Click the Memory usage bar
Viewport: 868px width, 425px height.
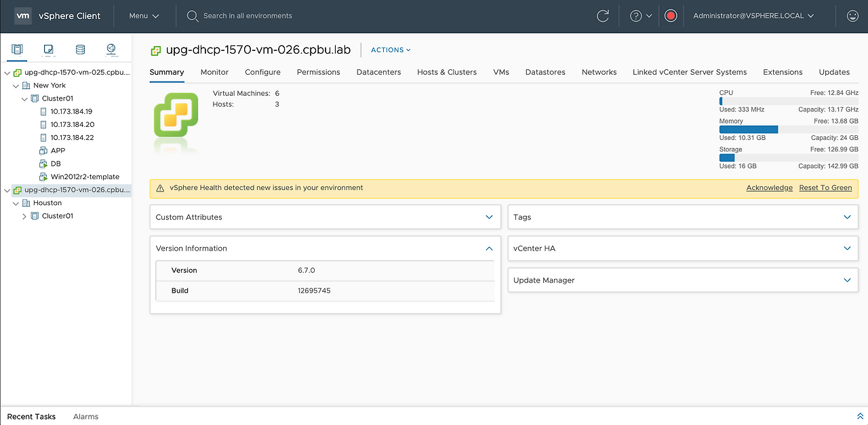748,129
